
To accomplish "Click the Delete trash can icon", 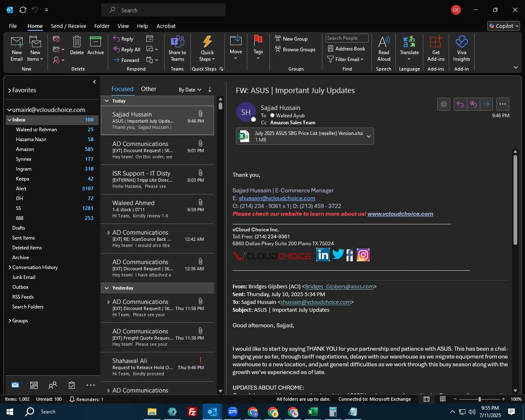I will coord(77,46).
